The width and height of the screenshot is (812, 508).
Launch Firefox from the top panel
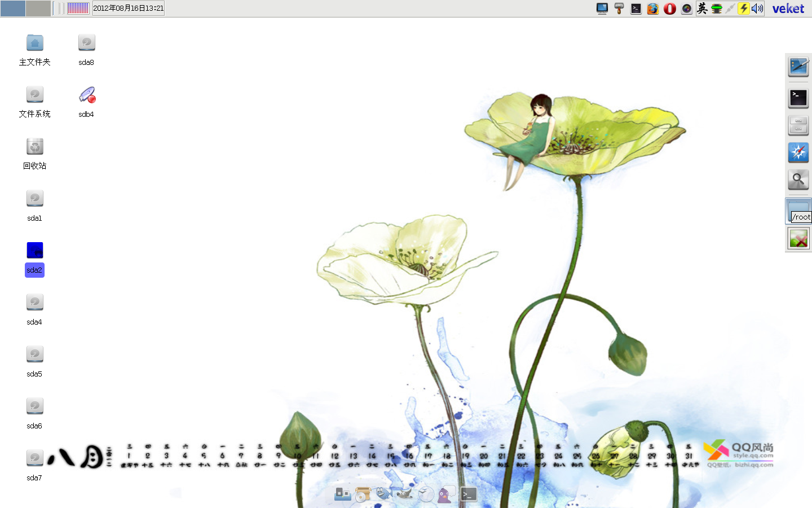(653, 8)
